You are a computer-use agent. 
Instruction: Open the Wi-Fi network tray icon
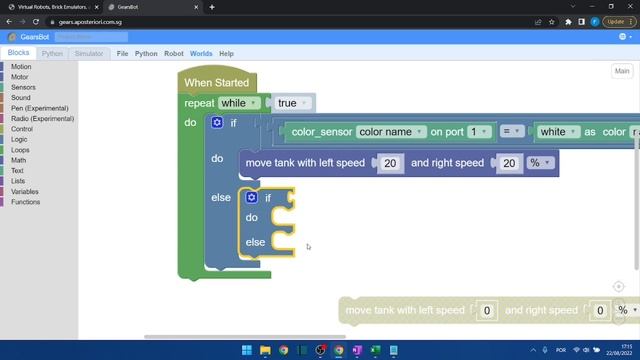[576, 350]
